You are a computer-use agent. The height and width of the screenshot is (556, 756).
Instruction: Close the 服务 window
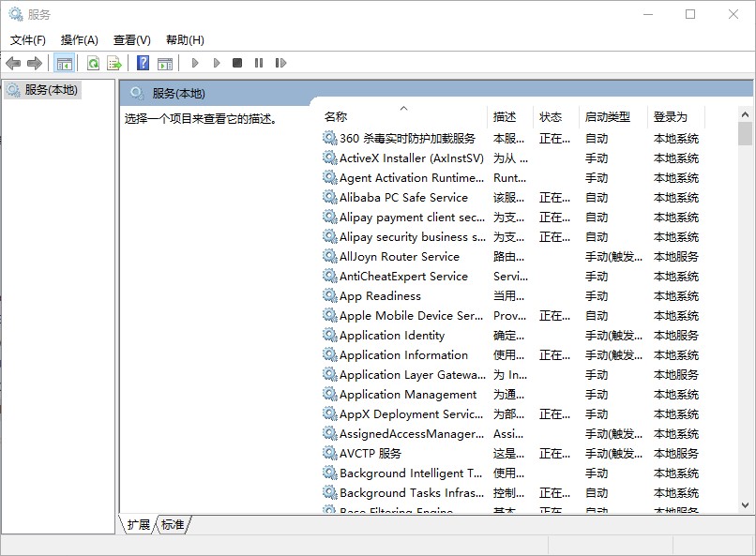(x=733, y=14)
